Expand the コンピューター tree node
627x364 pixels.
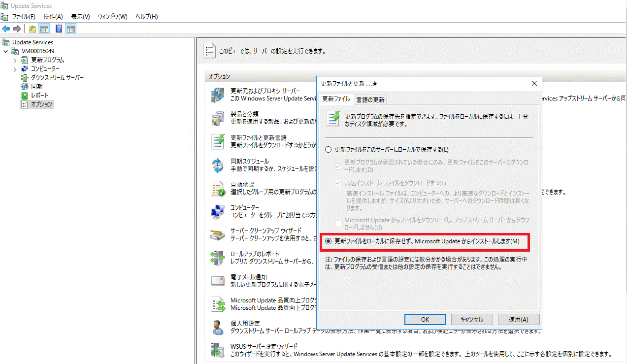point(15,69)
